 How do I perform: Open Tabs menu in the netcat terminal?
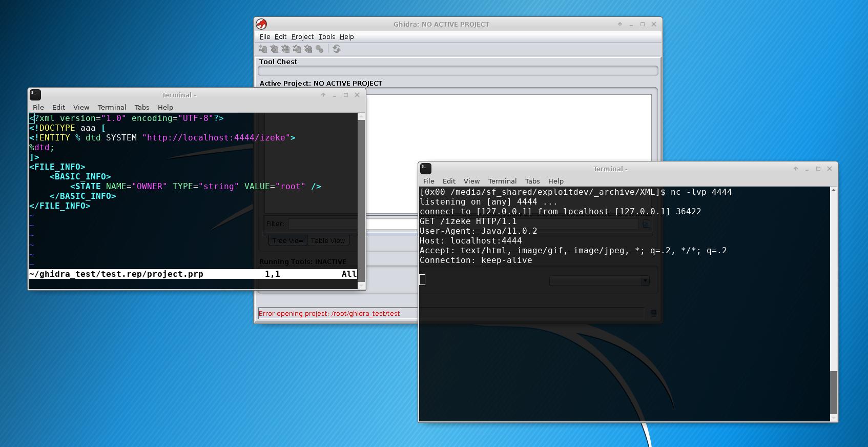tap(532, 181)
